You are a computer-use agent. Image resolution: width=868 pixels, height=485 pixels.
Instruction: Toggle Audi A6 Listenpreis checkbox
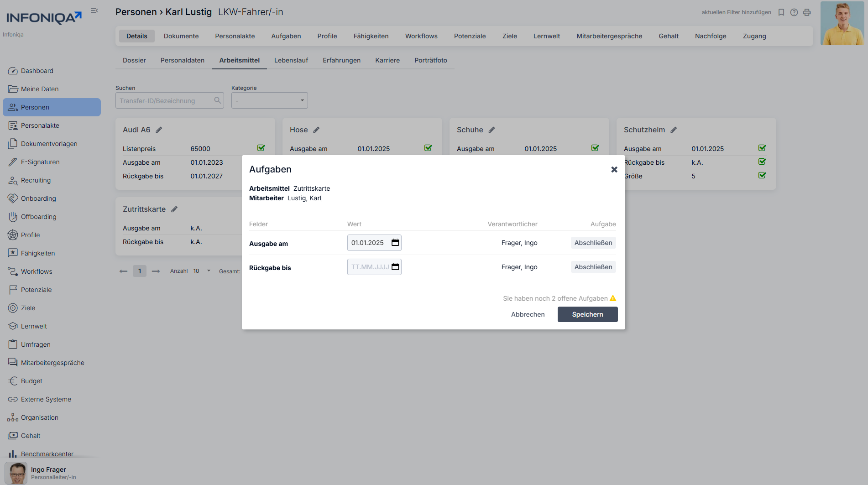point(261,148)
